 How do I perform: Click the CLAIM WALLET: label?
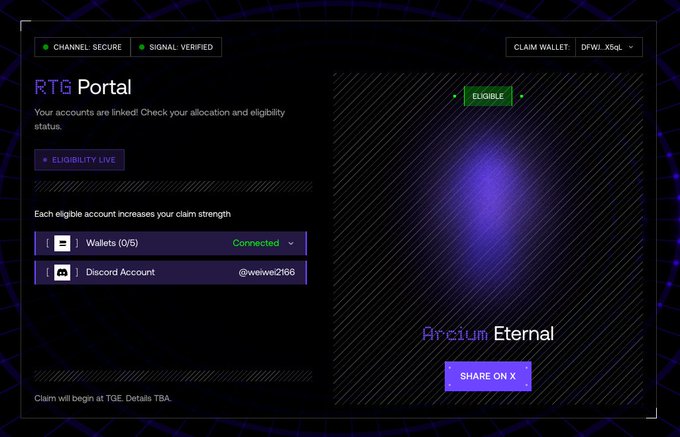click(x=542, y=47)
